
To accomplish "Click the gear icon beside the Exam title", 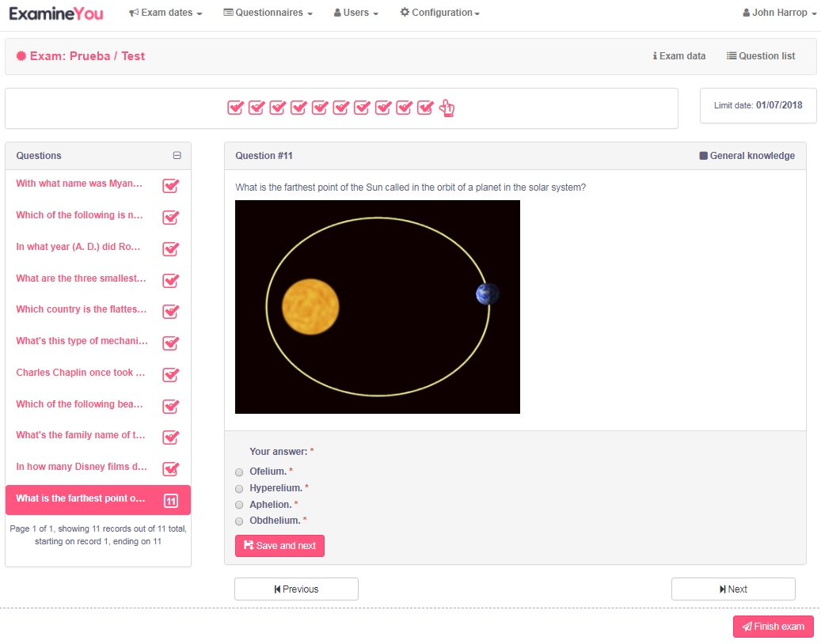I will click(21, 56).
